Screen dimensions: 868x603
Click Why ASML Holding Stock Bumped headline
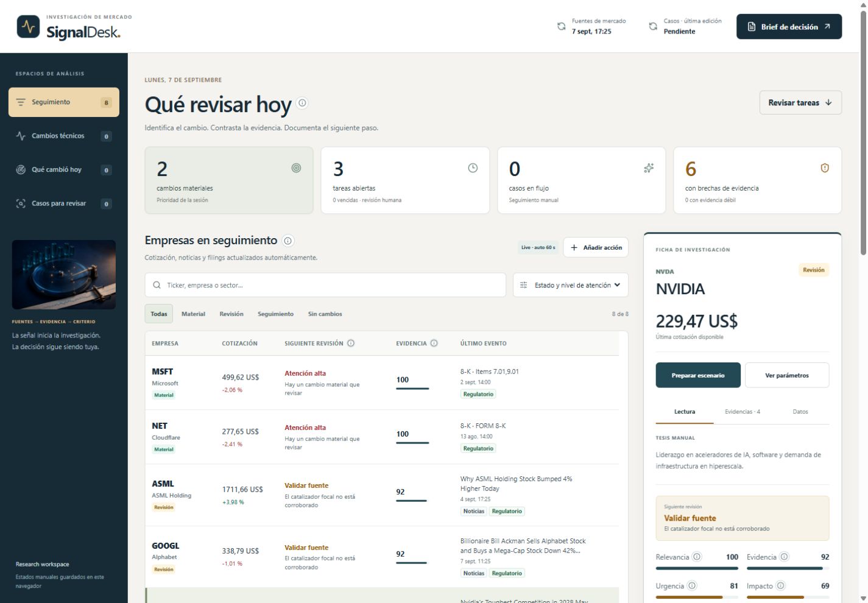pos(516,484)
